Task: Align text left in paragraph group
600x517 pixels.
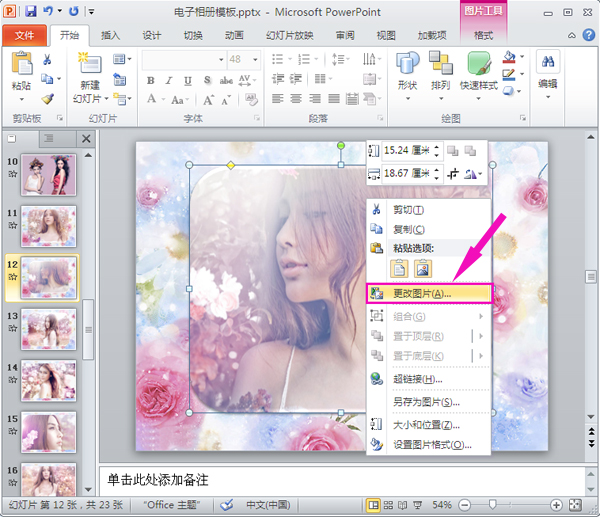Action: (x=277, y=99)
